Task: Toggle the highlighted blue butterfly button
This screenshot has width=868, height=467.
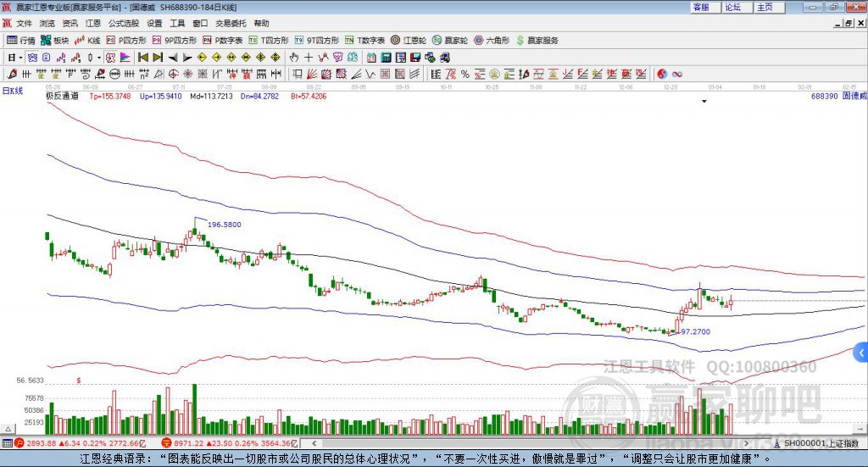Action: click(x=32, y=58)
